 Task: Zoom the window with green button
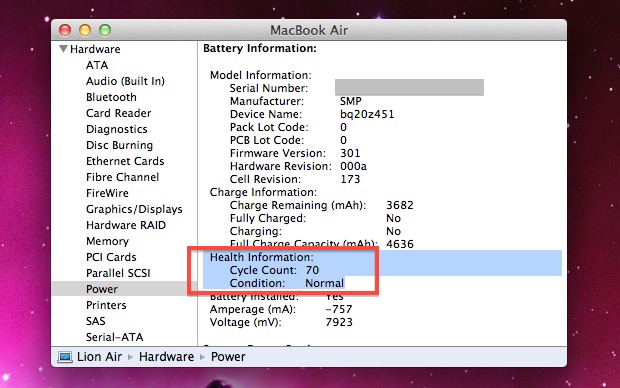(x=105, y=30)
